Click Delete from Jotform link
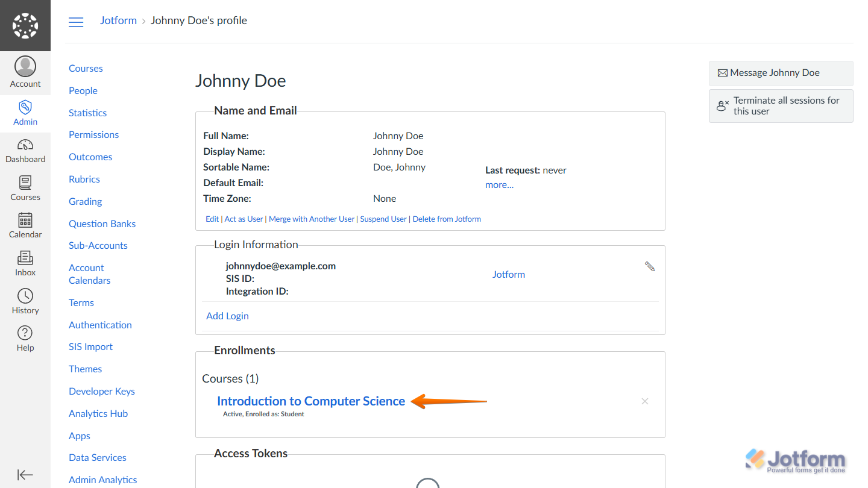 pos(447,219)
